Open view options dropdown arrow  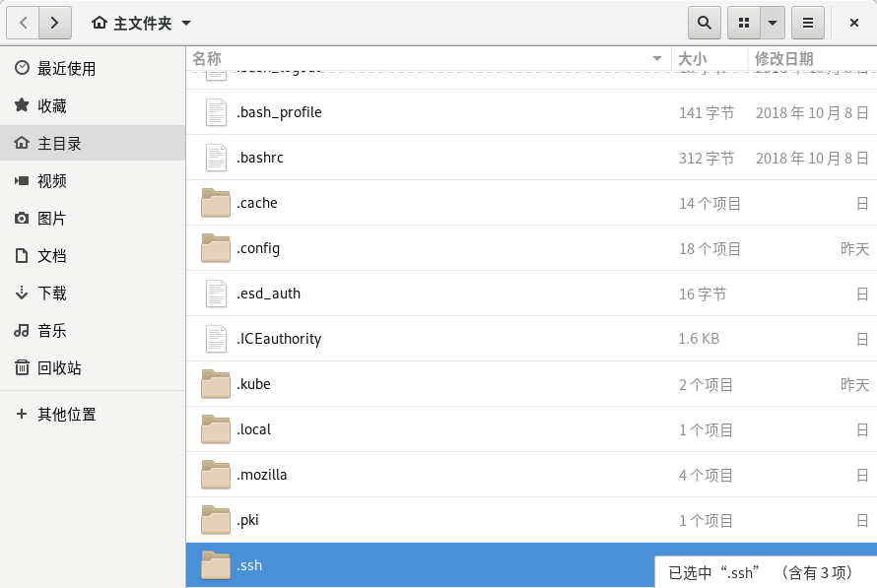(x=773, y=23)
